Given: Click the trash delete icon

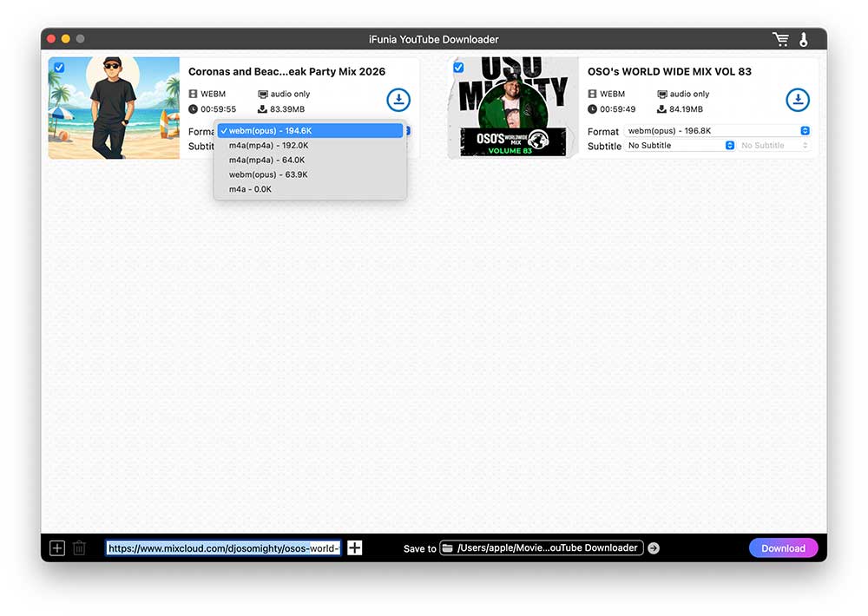Looking at the screenshot, I should [x=79, y=547].
